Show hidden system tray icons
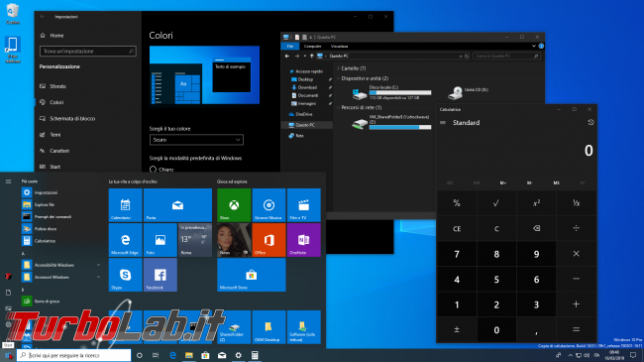The height and width of the screenshot is (362, 644). coord(570,355)
